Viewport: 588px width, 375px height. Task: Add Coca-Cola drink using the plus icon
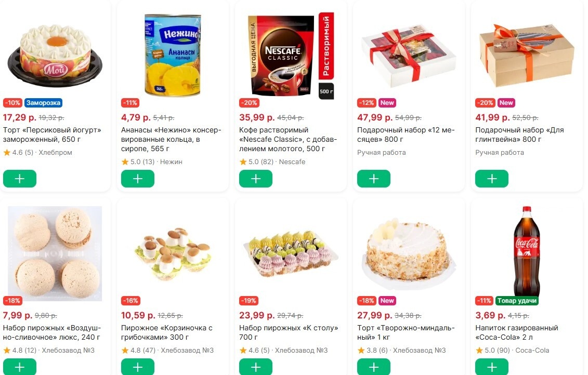pyautogui.click(x=492, y=367)
